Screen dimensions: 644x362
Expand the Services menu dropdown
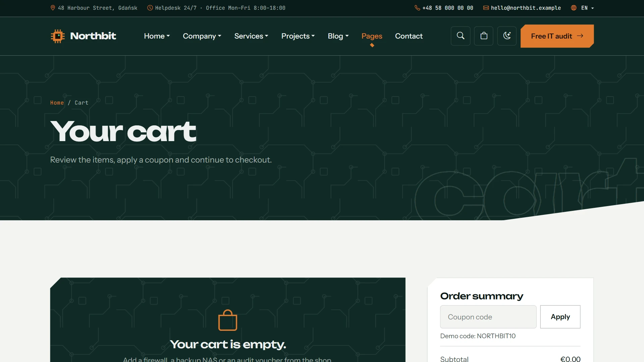[251, 36]
